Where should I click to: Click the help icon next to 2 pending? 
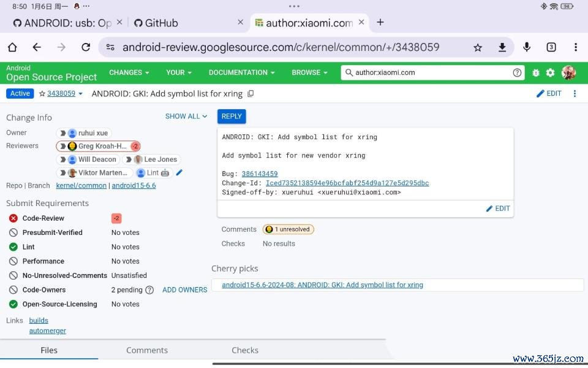[x=149, y=289]
